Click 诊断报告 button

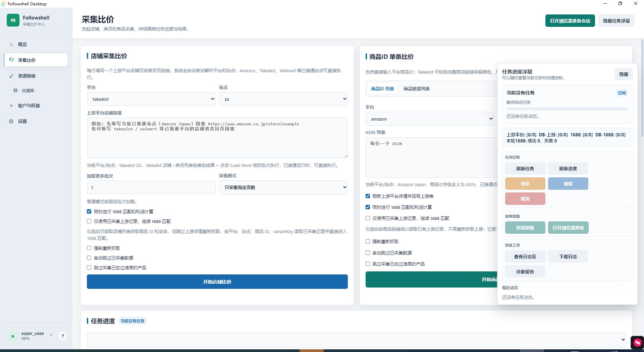[x=525, y=272]
